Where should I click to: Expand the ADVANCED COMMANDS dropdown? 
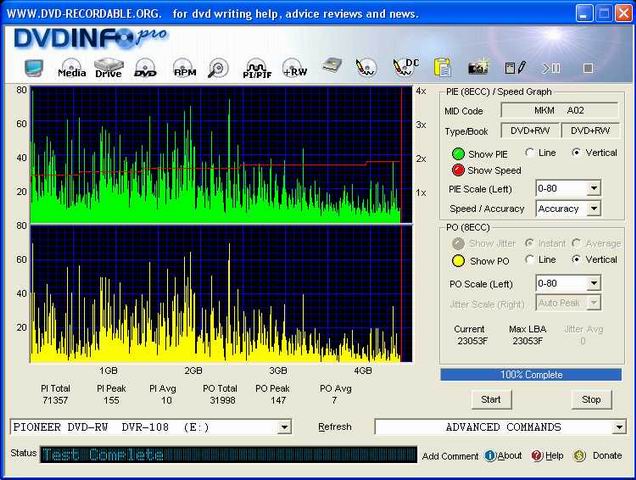[619, 427]
